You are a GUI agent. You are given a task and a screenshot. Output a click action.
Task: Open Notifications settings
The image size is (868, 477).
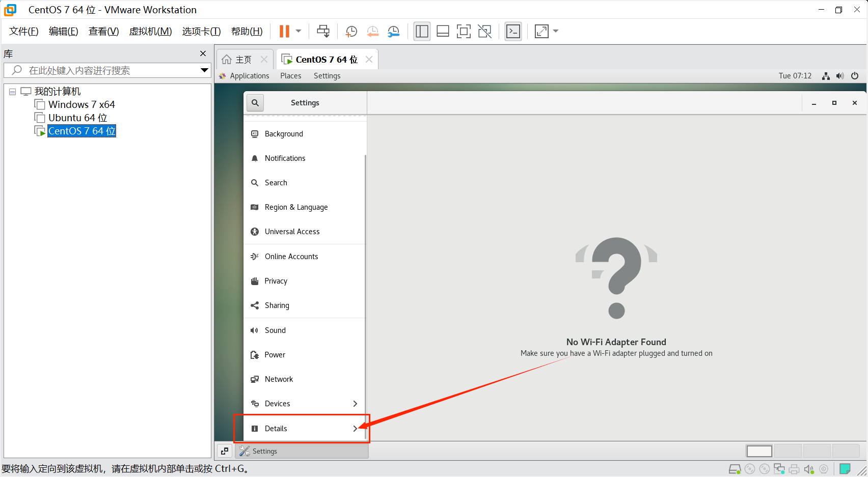[305, 158]
